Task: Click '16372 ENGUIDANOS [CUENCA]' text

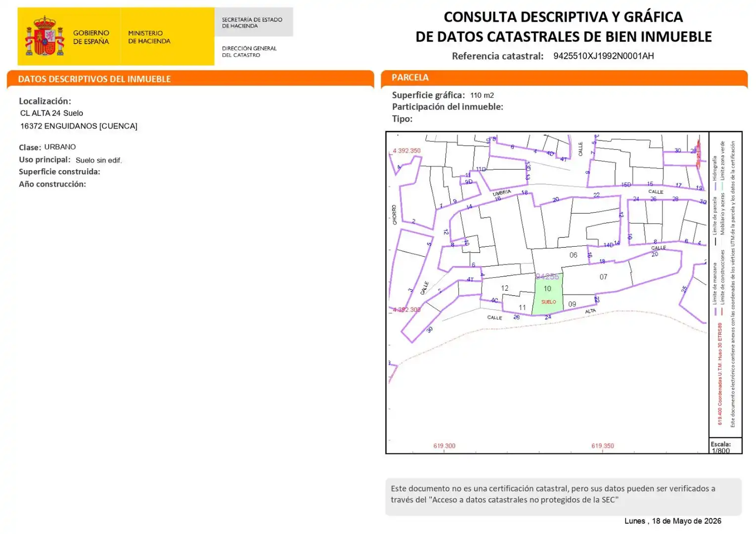Action: tap(79, 126)
